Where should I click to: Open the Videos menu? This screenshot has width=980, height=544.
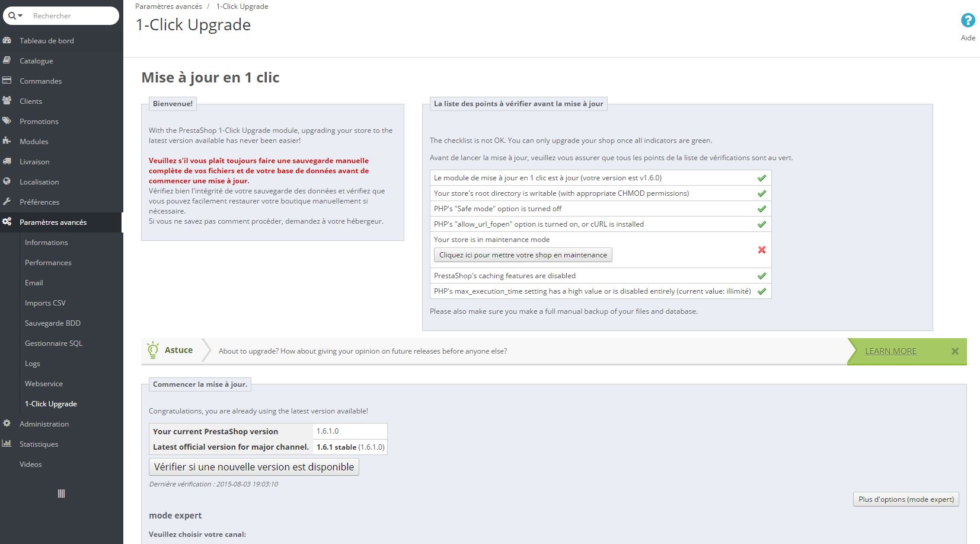pyautogui.click(x=31, y=465)
